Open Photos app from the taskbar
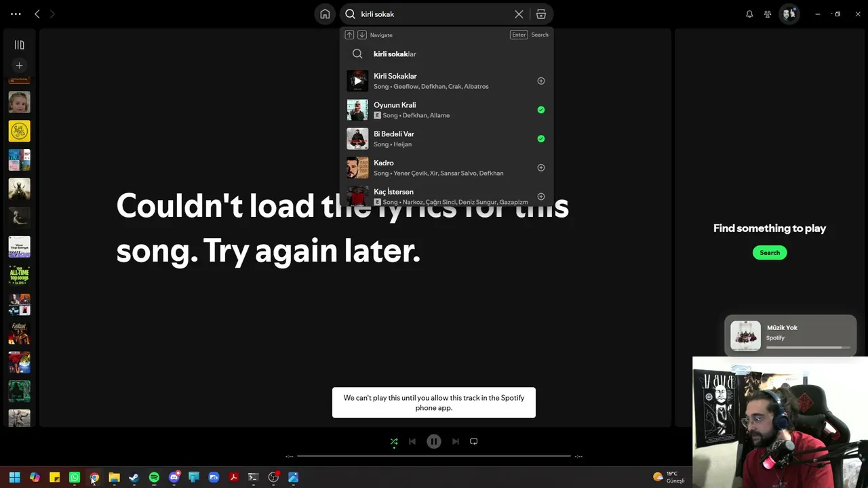This screenshot has height=488, width=868. [294, 477]
